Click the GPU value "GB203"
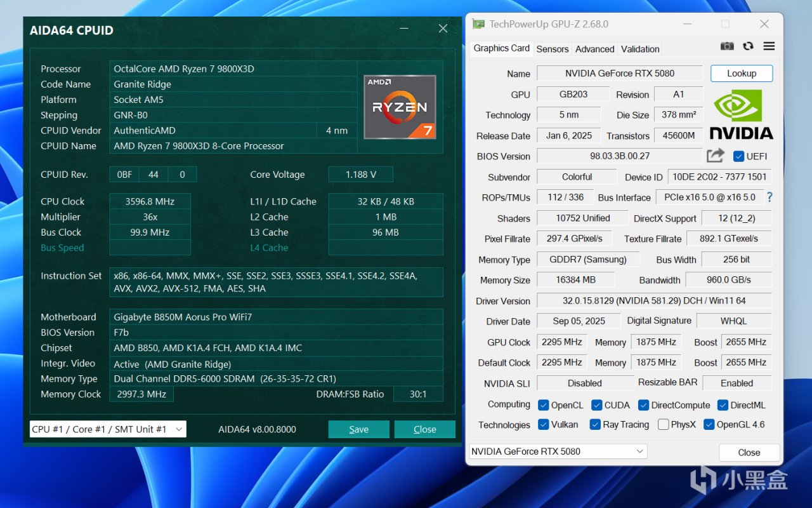This screenshot has height=508, width=812. 573,94
